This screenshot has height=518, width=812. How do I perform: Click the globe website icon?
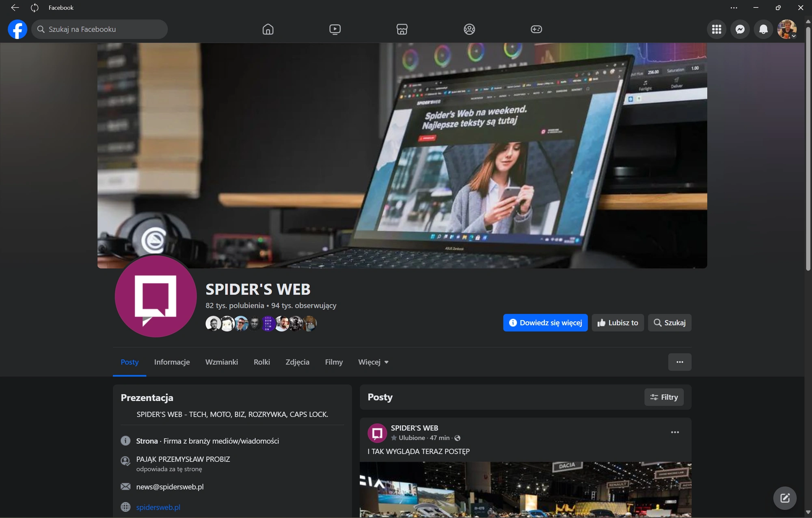coord(125,507)
